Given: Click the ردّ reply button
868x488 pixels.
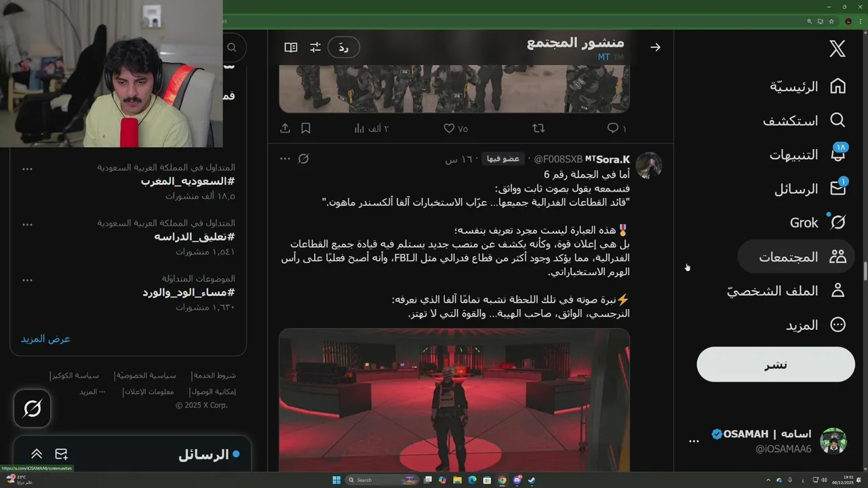Looking at the screenshot, I should tap(344, 47).
